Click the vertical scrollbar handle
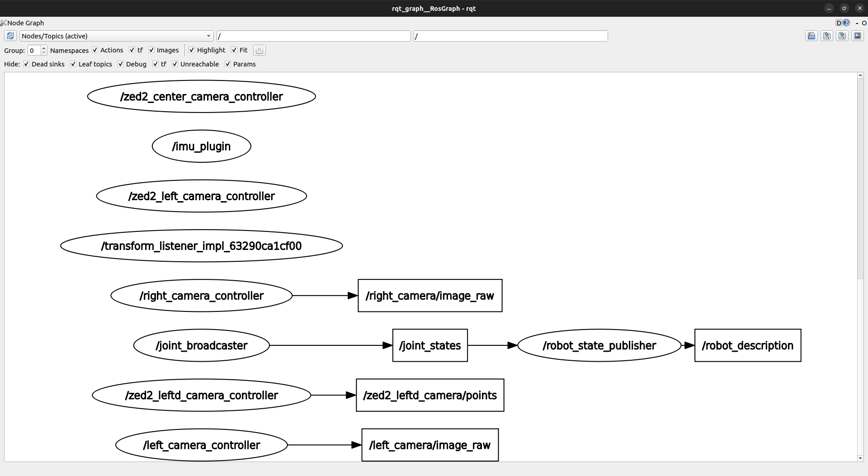 860,179
